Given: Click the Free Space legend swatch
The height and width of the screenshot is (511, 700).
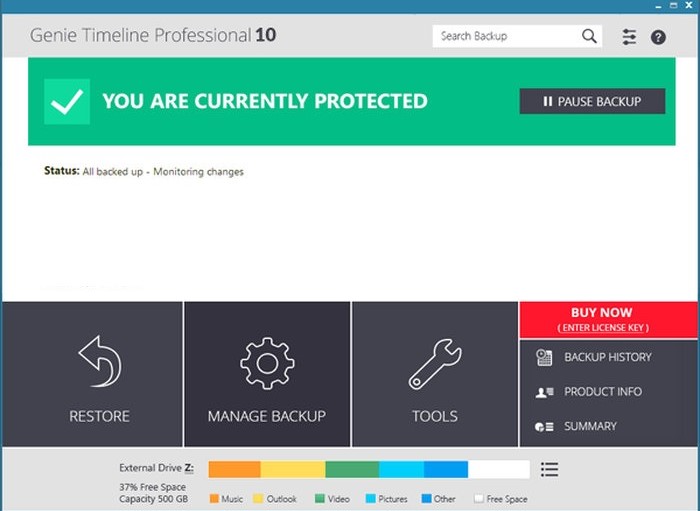Looking at the screenshot, I should [479, 499].
